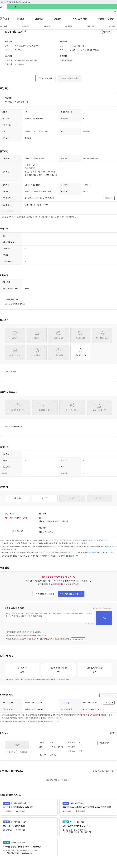Expand 지도 보기 beside 근무 예정지

[x=109, y=198]
